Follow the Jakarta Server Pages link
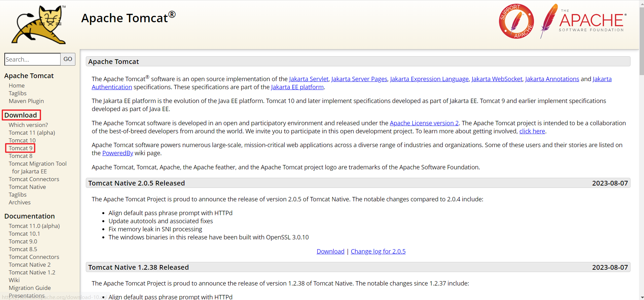 click(x=359, y=79)
